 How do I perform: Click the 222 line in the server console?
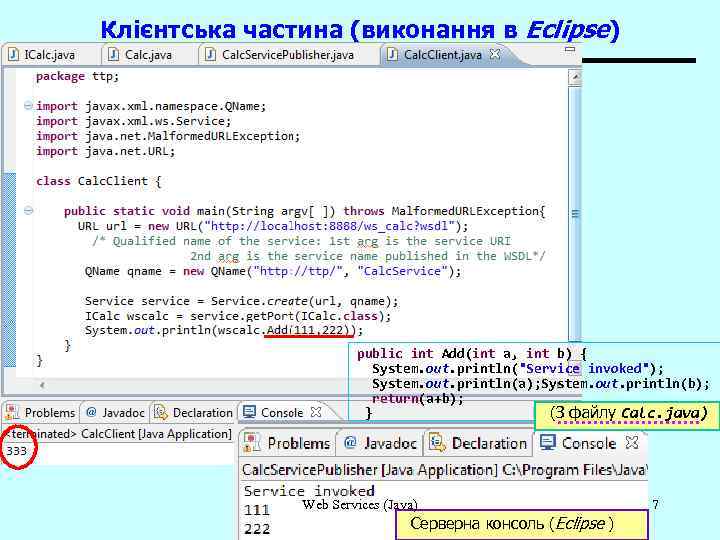click(x=257, y=529)
